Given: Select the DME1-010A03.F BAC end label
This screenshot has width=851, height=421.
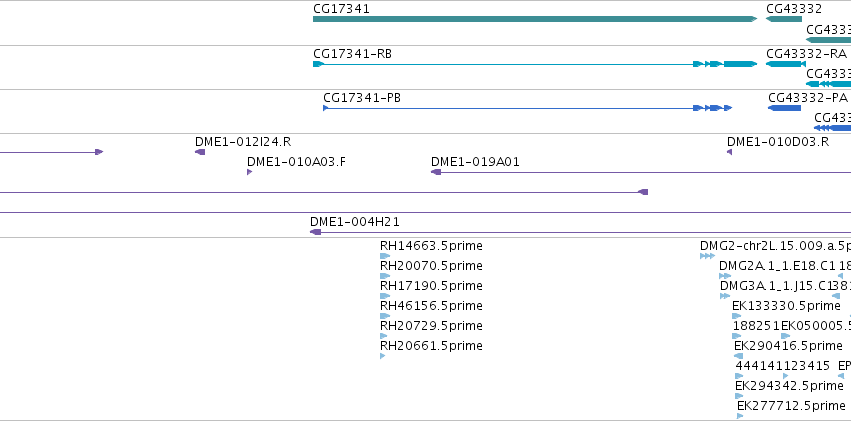Looking at the screenshot, I should pyautogui.click(x=296, y=162).
